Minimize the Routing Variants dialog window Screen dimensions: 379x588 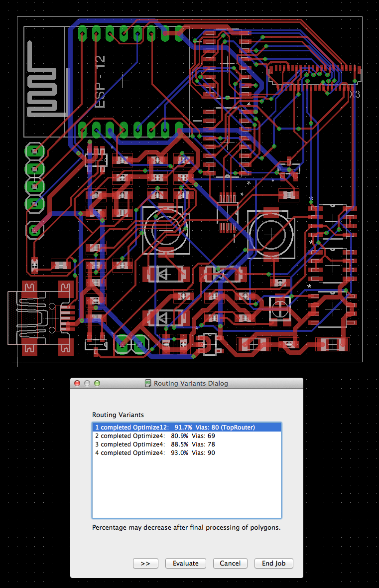click(87, 383)
